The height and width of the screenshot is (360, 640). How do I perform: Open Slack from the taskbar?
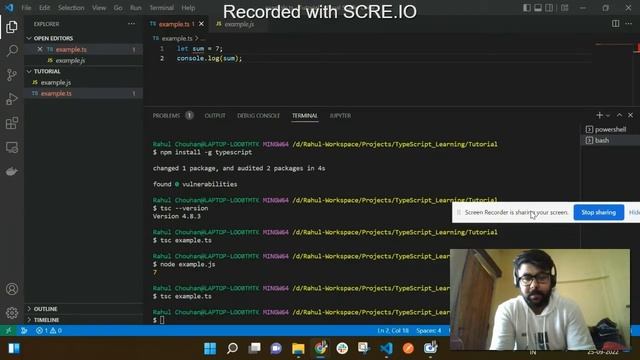(x=342, y=348)
